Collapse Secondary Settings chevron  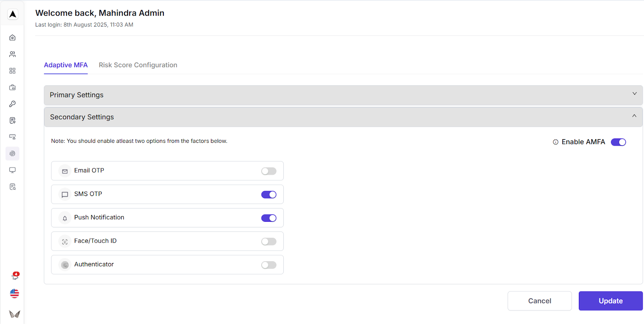634,116
